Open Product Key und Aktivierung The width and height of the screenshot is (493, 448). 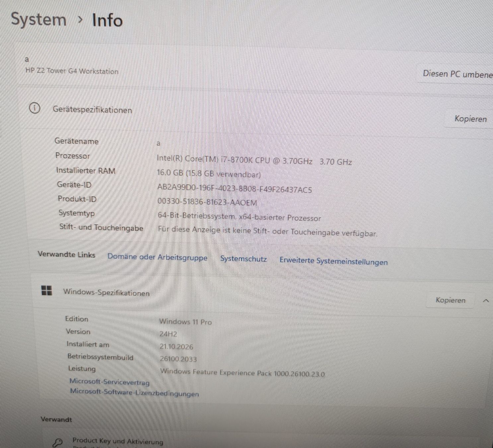tap(118, 441)
